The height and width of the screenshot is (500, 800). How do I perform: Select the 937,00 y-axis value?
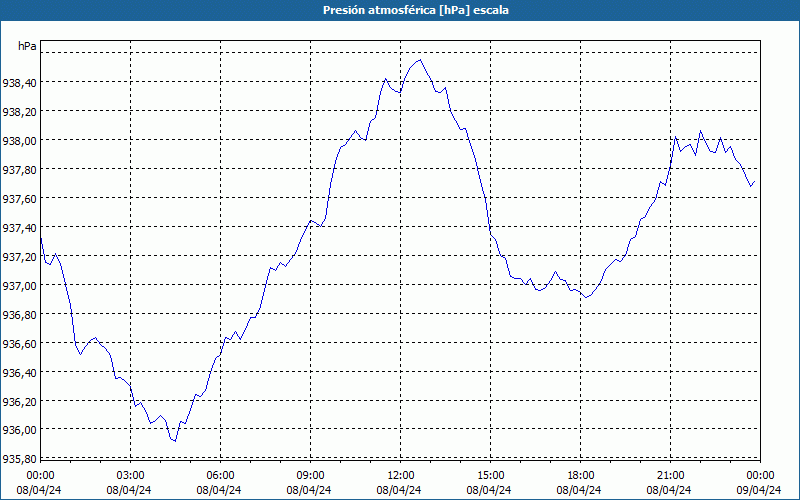pos(19,286)
